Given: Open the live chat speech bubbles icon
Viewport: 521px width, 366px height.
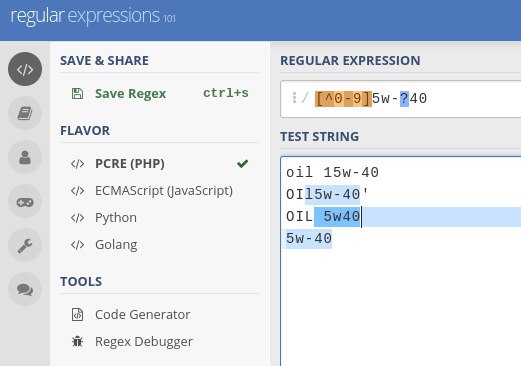Looking at the screenshot, I should 25,289.
